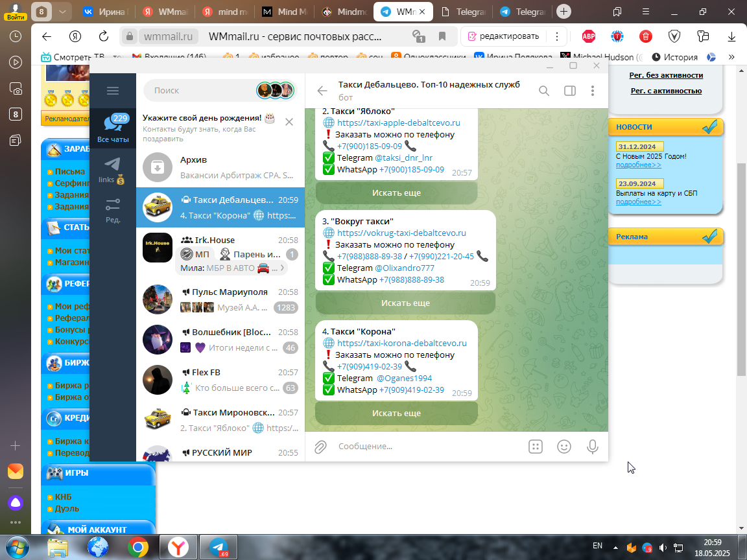Open the 'Все чаты' folder
This screenshot has width=747, height=560.
(x=113, y=128)
